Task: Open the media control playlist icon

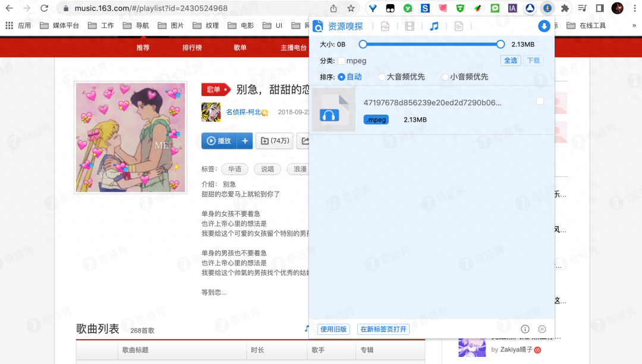Action: [582, 8]
